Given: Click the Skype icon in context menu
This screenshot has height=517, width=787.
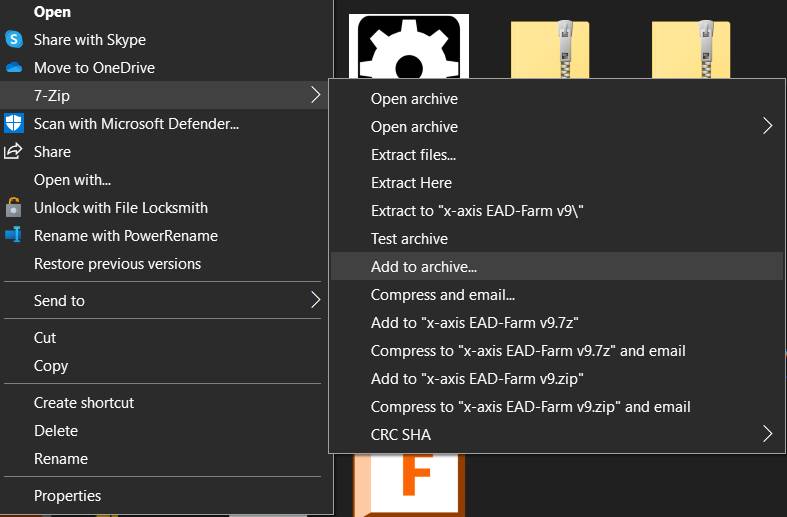Looking at the screenshot, I should [14, 39].
